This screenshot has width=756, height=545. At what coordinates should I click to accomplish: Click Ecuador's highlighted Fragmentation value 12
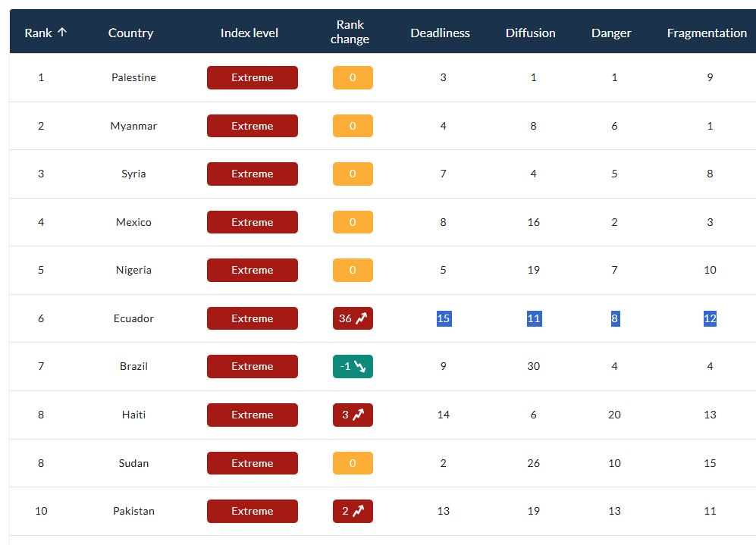click(710, 318)
